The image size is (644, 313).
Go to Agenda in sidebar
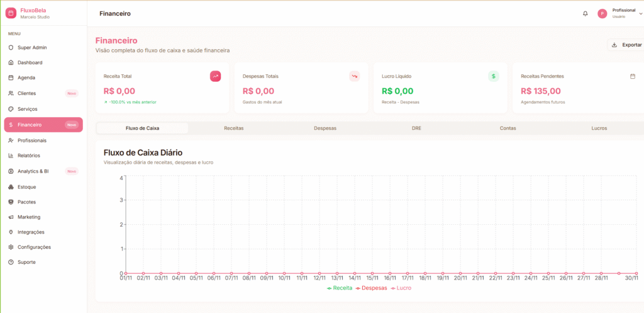pyautogui.click(x=26, y=77)
